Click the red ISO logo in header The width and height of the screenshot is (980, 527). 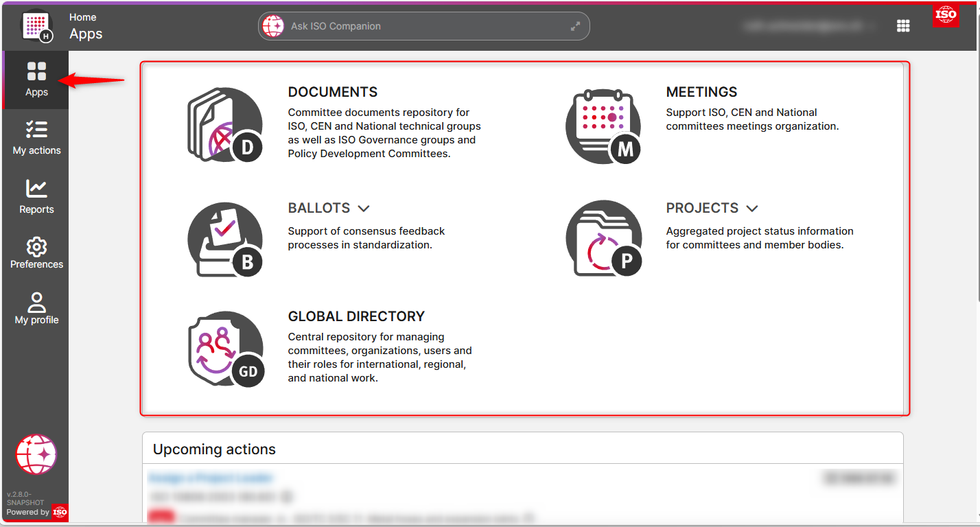coord(946,14)
